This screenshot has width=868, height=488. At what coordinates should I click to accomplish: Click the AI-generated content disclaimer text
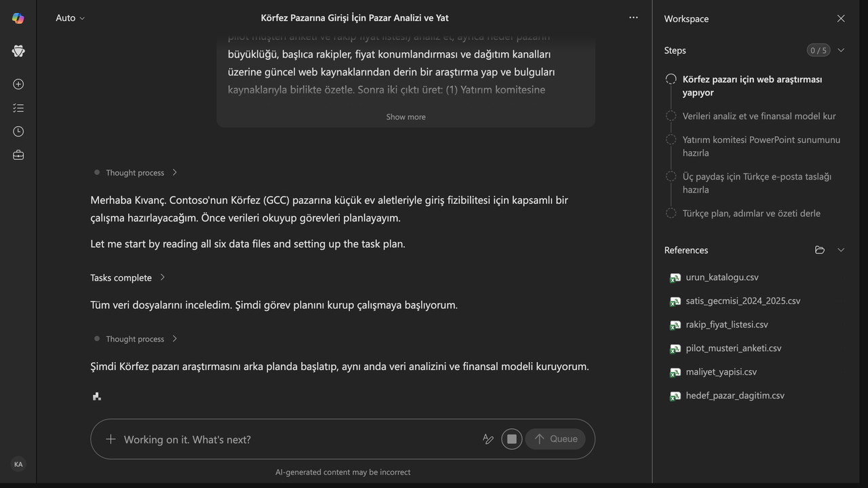click(342, 472)
